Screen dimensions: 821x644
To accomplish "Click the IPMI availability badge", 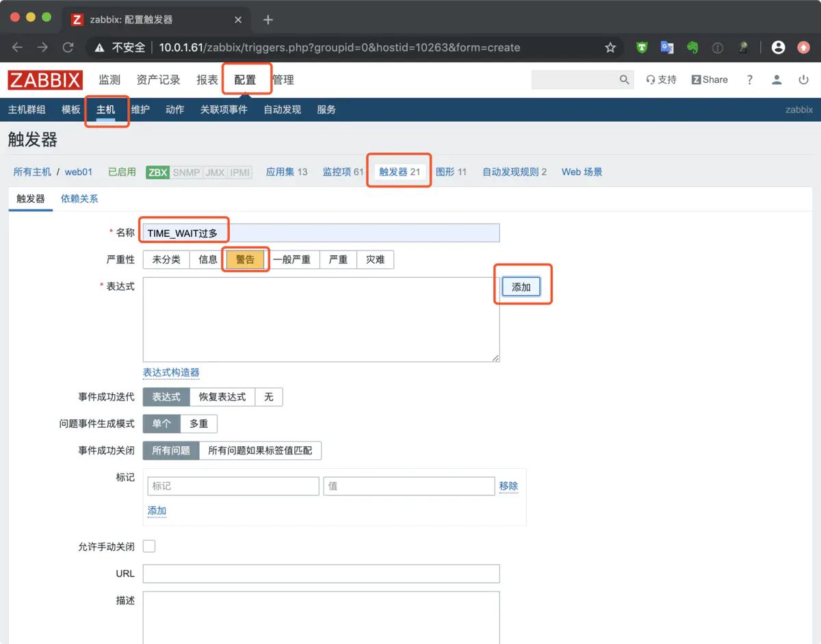I will pyautogui.click(x=239, y=172).
